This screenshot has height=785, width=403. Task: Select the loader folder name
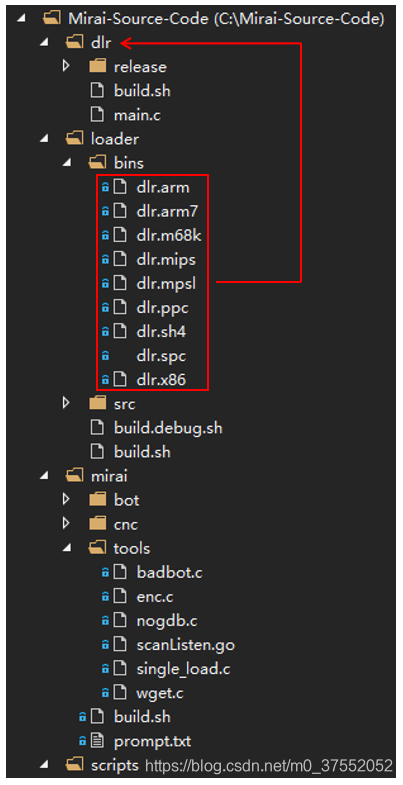coord(115,139)
